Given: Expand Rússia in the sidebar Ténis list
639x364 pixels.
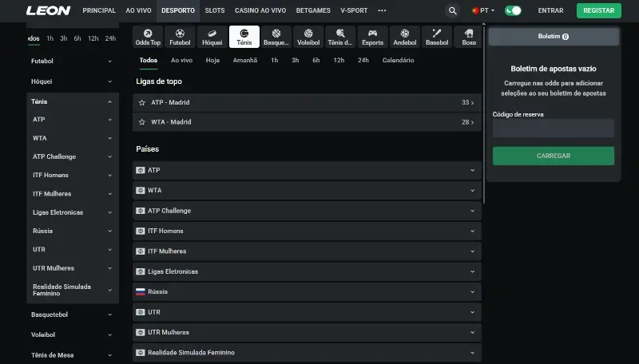Looking at the screenshot, I should (73, 231).
